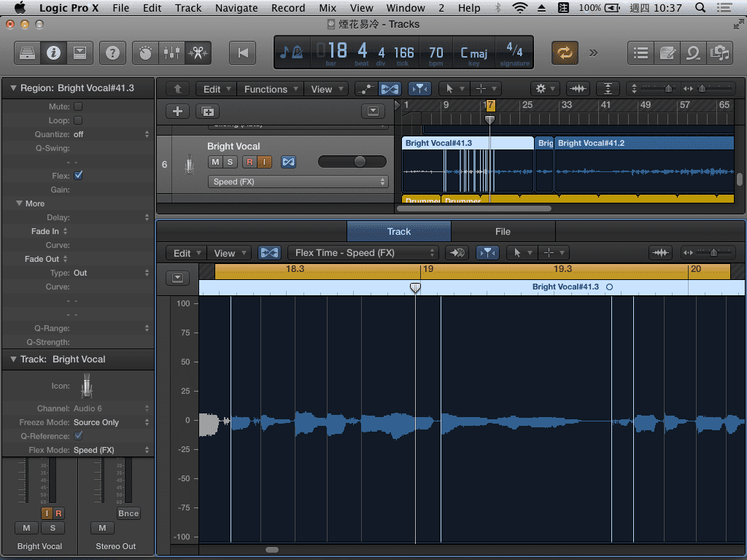747x560 pixels.
Task: Duplicate track using the header button
Action: click(x=208, y=112)
